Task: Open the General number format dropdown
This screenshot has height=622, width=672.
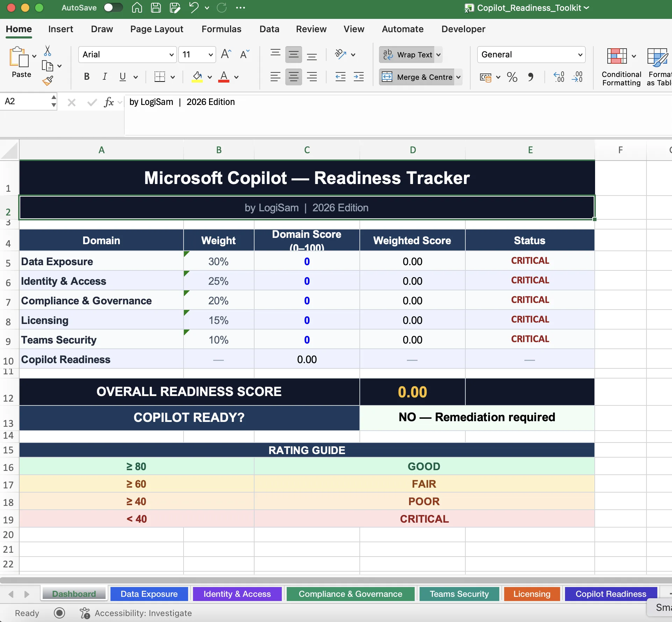Action: pos(580,55)
